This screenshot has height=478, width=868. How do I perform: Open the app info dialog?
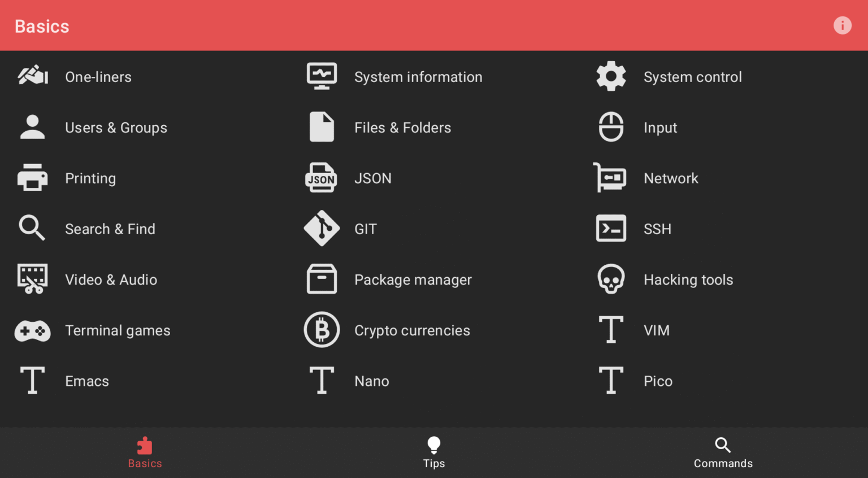click(842, 25)
